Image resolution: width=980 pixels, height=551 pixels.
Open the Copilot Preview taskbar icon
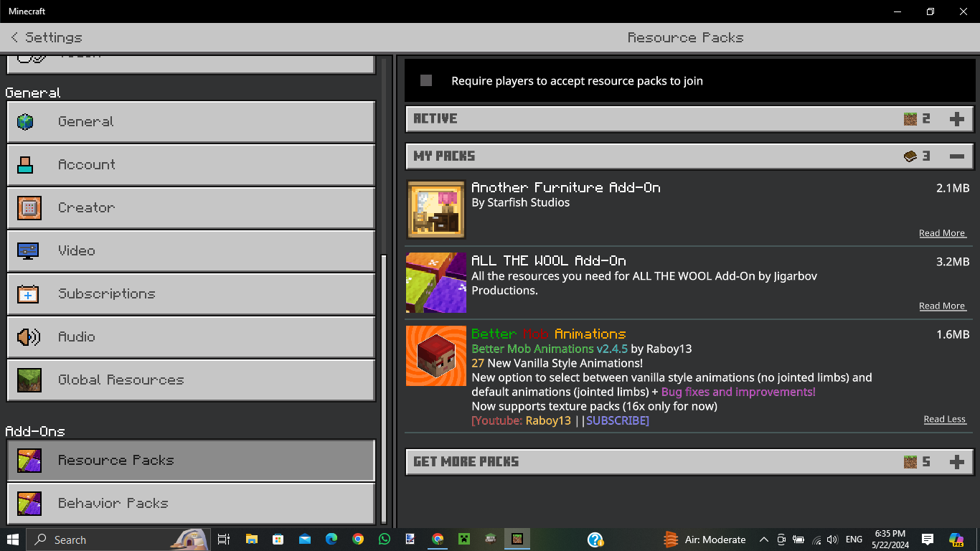coord(956,540)
